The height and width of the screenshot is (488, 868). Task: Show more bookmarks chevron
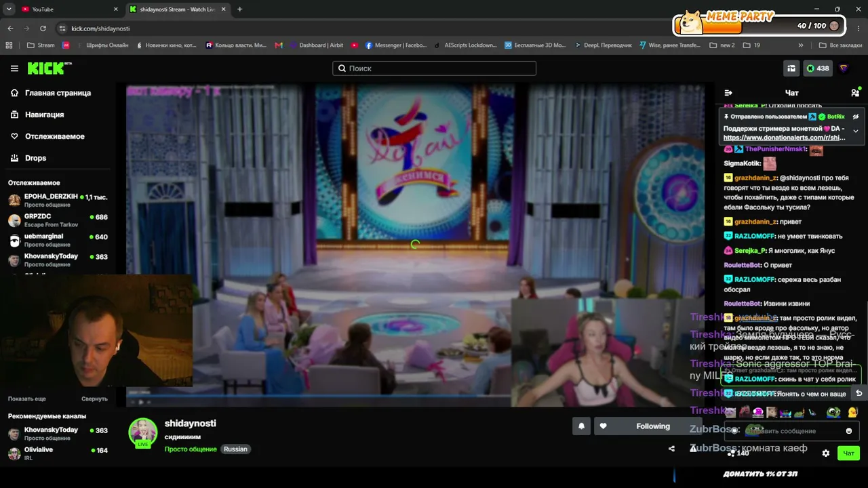[x=801, y=45]
